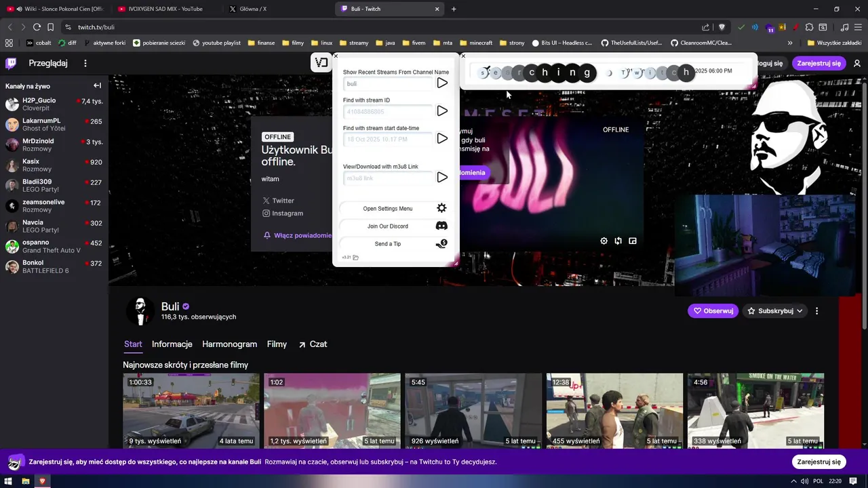Focus the stream start date-time field
Screen dimensions: 868x488
coord(387,139)
